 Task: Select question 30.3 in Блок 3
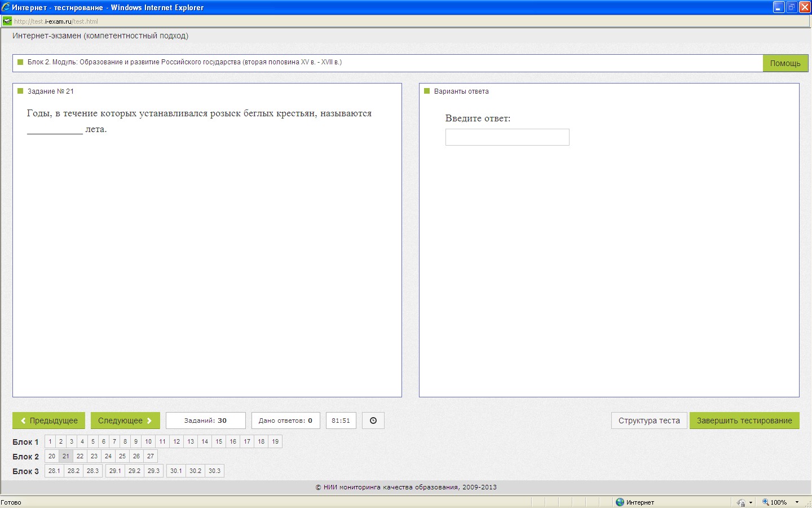click(x=214, y=471)
